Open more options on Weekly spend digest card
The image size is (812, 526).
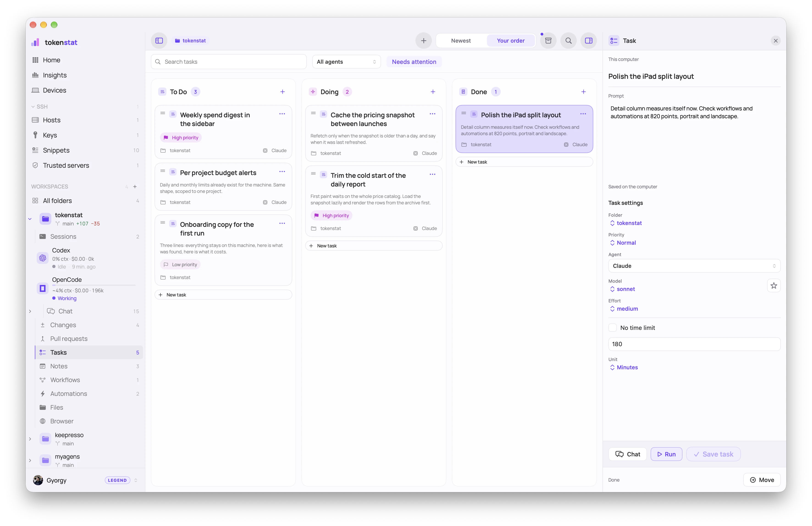pos(282,114)
